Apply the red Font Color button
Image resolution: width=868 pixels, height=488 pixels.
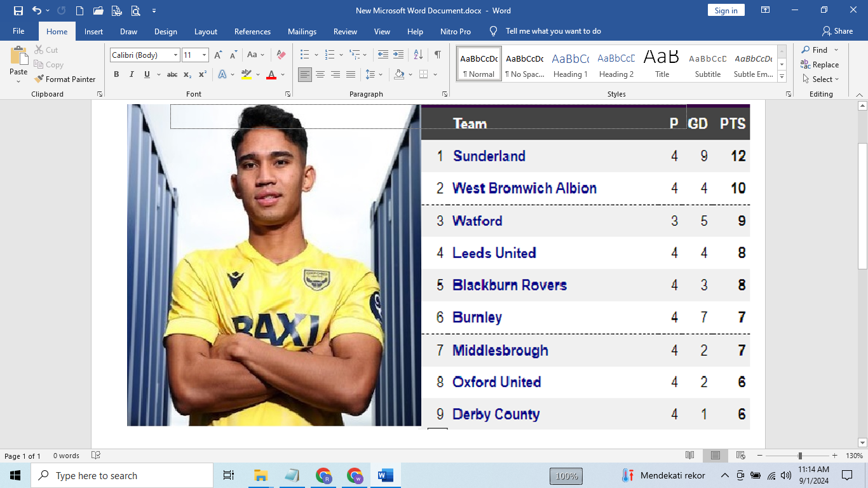click(x=271, y=75)
